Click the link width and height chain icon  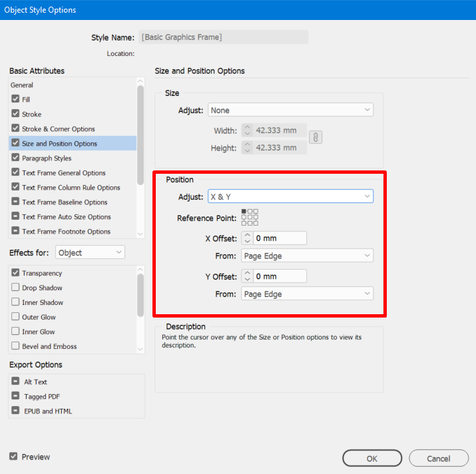click(316, 137)
